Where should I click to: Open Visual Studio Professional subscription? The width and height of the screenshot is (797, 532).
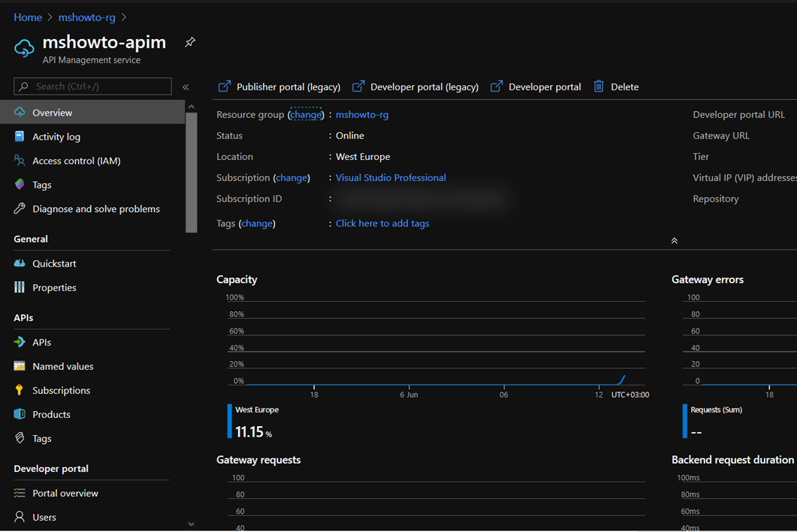[391, 177]
